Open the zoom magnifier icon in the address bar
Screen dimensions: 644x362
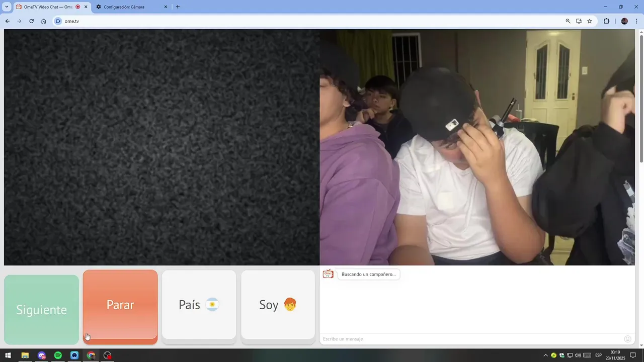[568, 21]
